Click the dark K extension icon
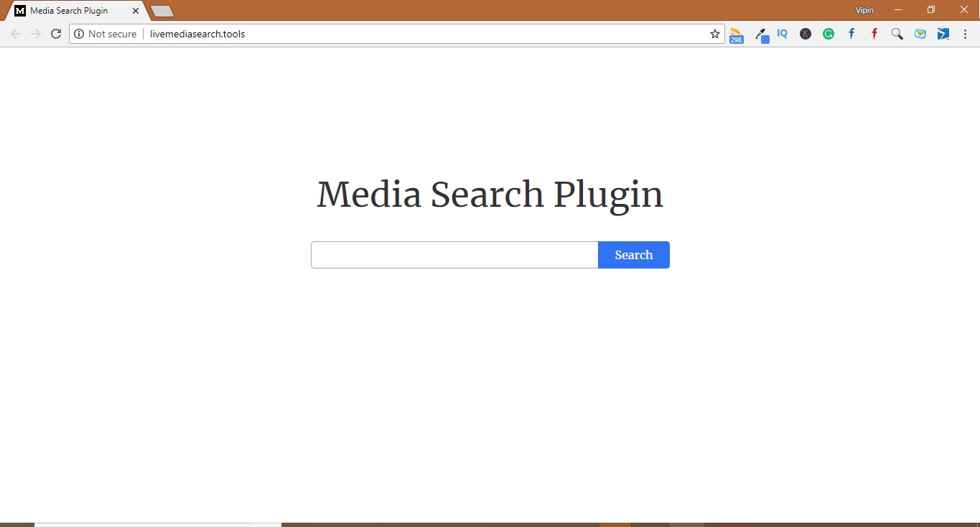This screenshot has height=527, width=980. pyautogui.click(x=805, y=34)
